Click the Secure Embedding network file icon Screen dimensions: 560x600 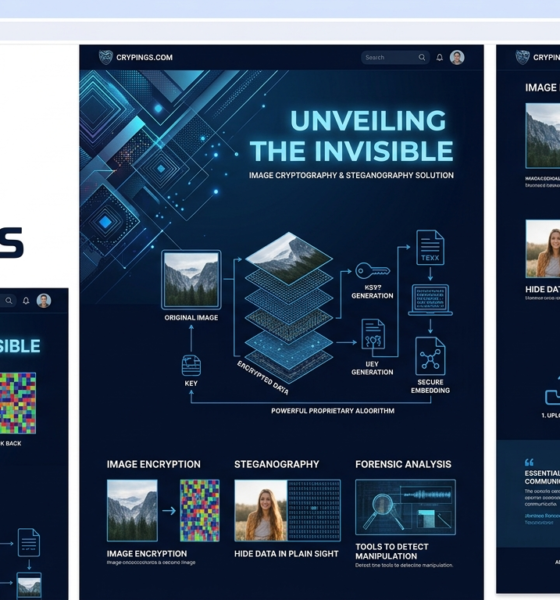[430, 356]
